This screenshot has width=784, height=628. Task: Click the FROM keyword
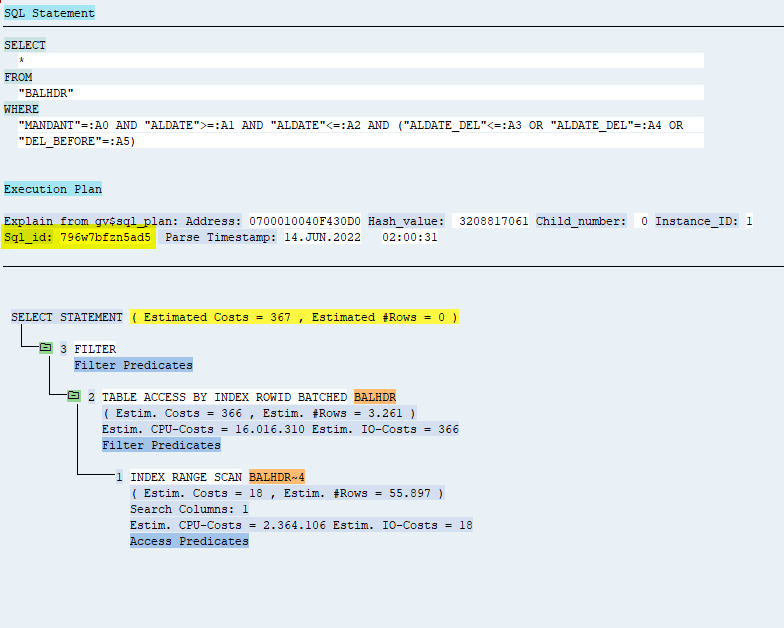point(18,77)
